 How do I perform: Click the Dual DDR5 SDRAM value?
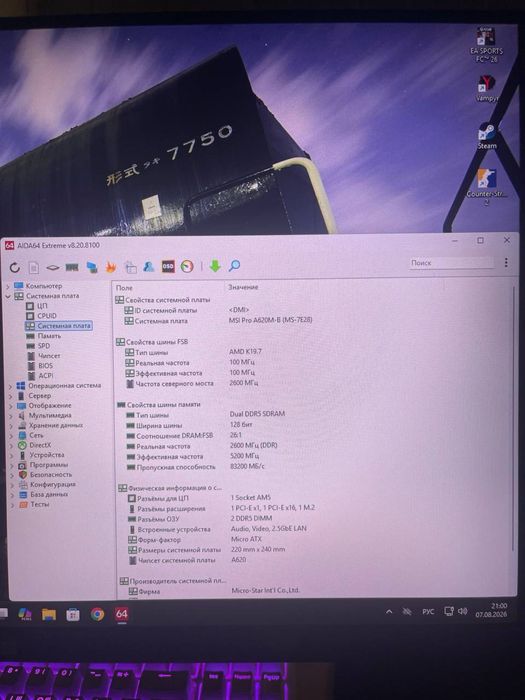click(x=257, y=414)
